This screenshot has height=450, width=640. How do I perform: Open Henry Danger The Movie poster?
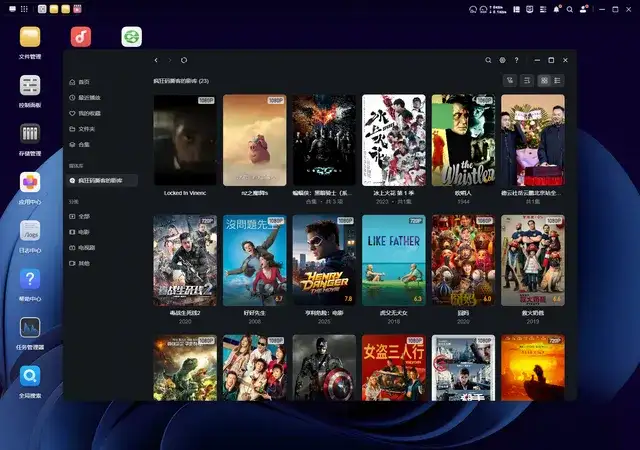(324, 261)
